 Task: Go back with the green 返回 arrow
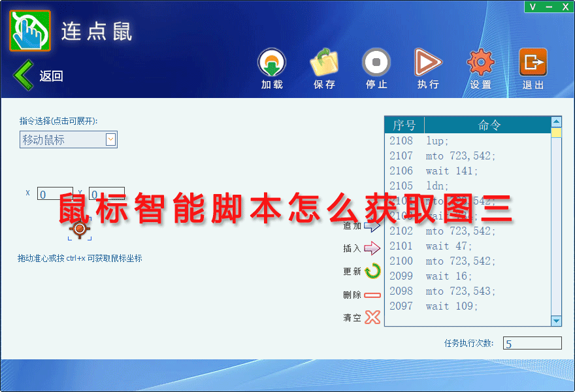24,75
